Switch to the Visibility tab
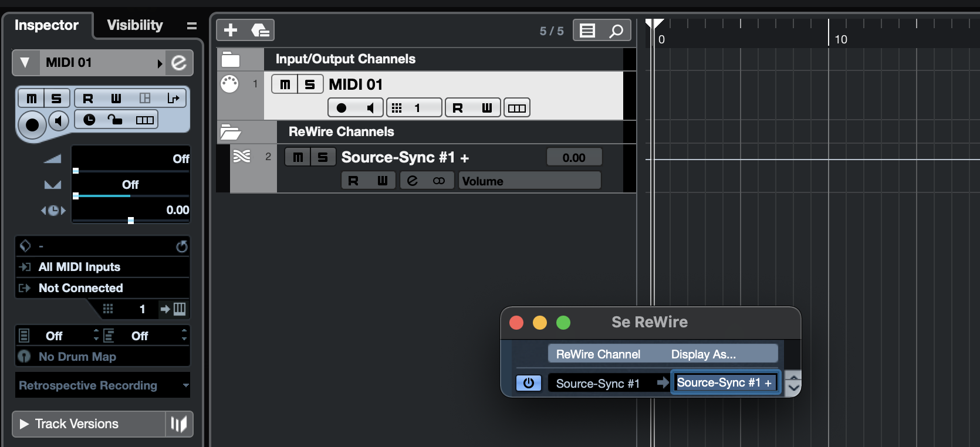 [x=135, y=25]
